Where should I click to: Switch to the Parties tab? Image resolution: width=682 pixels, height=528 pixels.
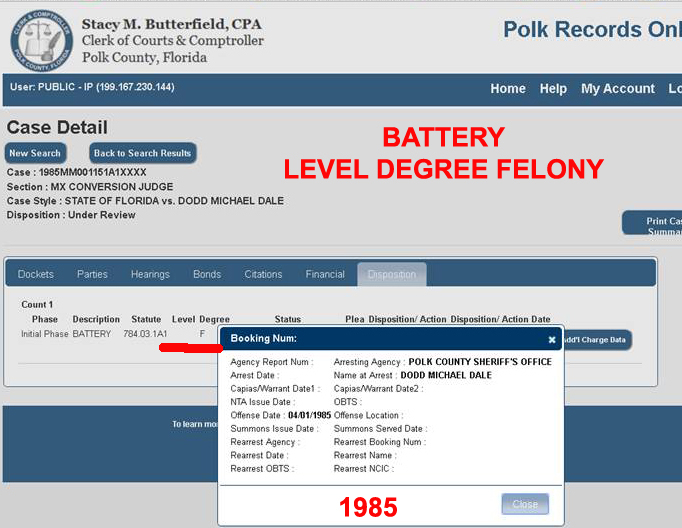(x=92, y=274)
